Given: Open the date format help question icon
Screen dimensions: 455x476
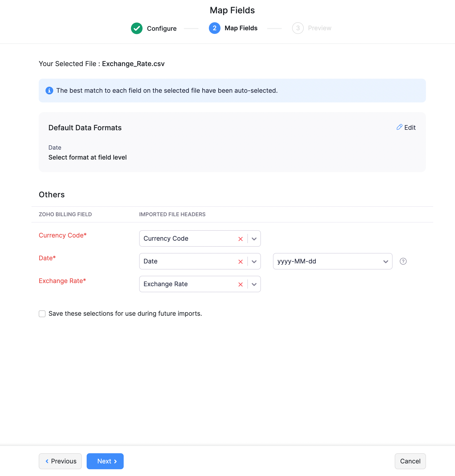Looking at the screenshot, I should coord(403,261).
